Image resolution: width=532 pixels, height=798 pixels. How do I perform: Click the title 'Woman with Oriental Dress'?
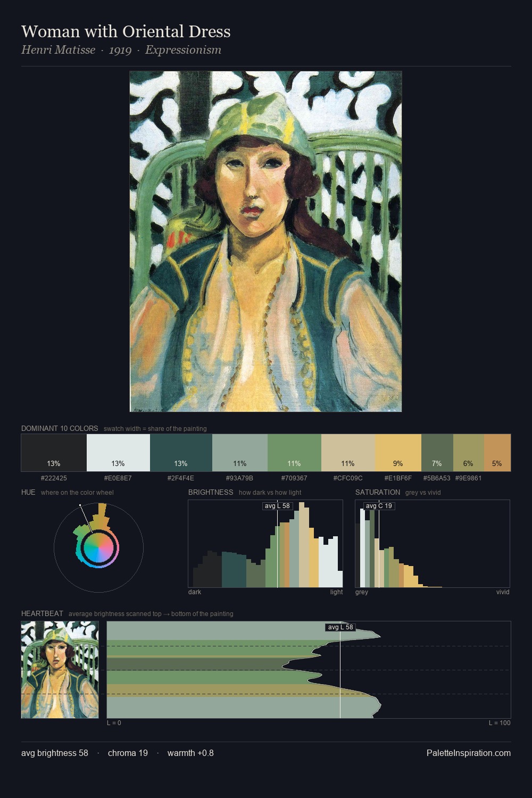[x=126, y=31]
